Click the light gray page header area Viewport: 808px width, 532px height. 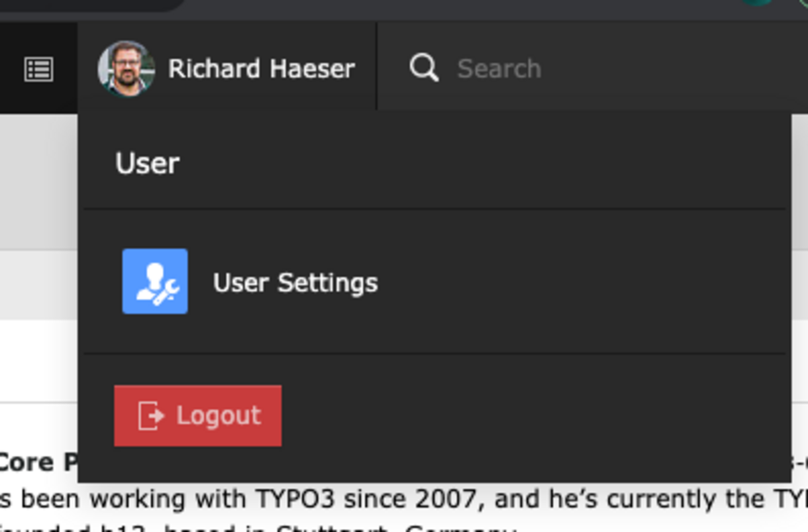point(39,181)
